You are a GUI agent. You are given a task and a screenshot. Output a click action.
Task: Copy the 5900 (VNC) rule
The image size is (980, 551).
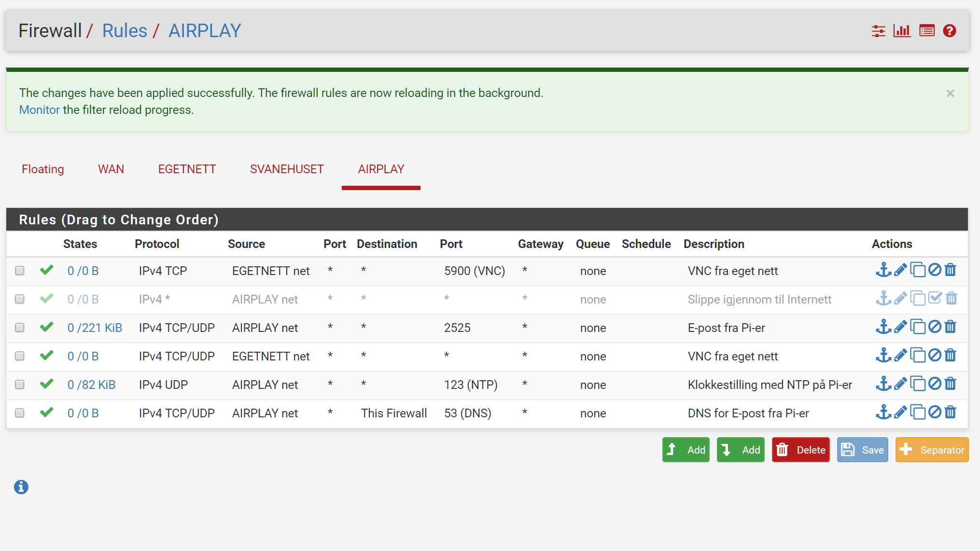[x=918, y=270]
